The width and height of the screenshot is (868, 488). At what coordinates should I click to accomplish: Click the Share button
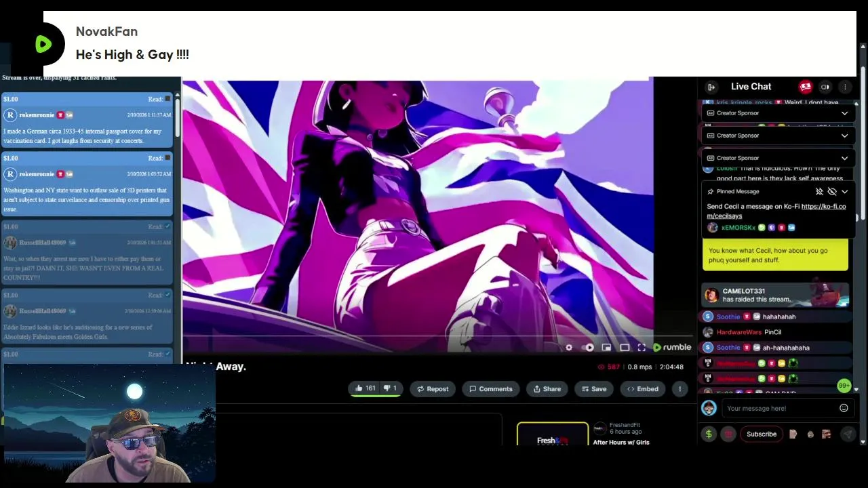pyautogui.click(x=547, y=389)
